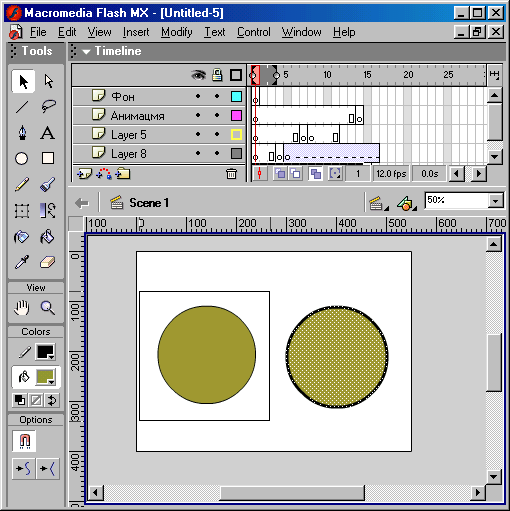This screenshot has width=510, height=511.
Task: Hide Layer 8 via visibility dot
Action: [198, 153]
